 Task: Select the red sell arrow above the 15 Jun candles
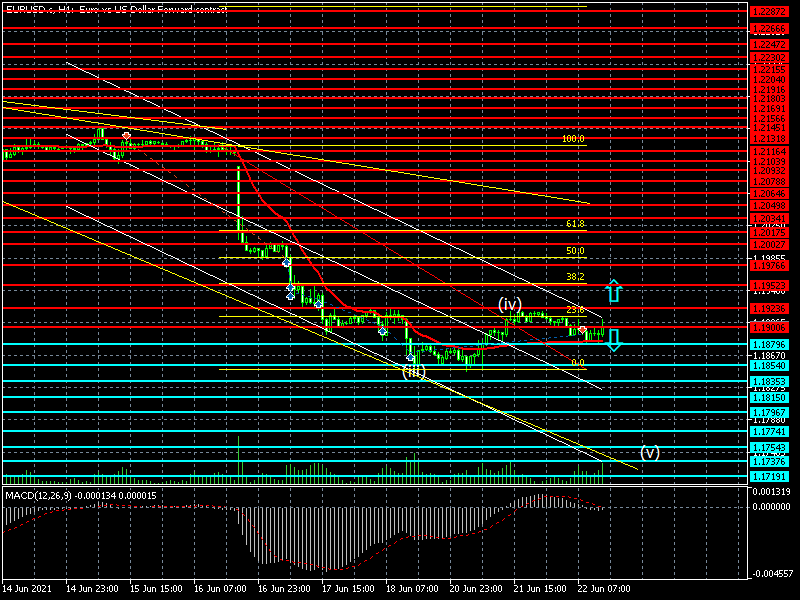pos(127,136)
